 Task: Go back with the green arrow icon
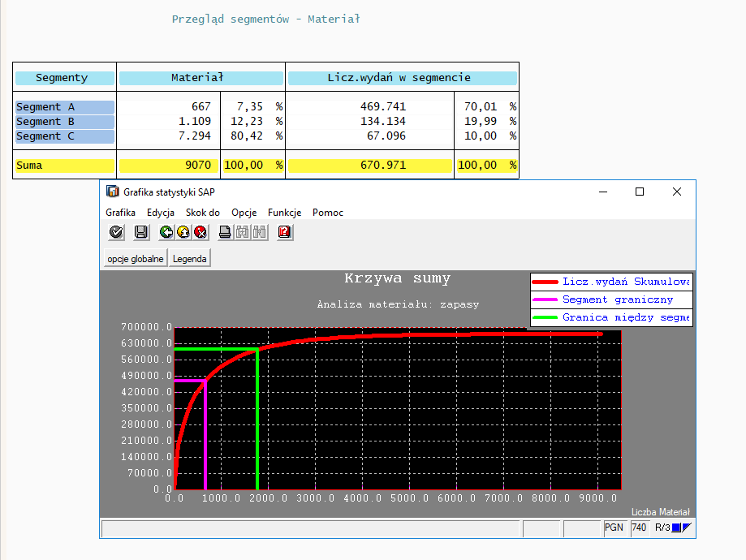[166, 232]
